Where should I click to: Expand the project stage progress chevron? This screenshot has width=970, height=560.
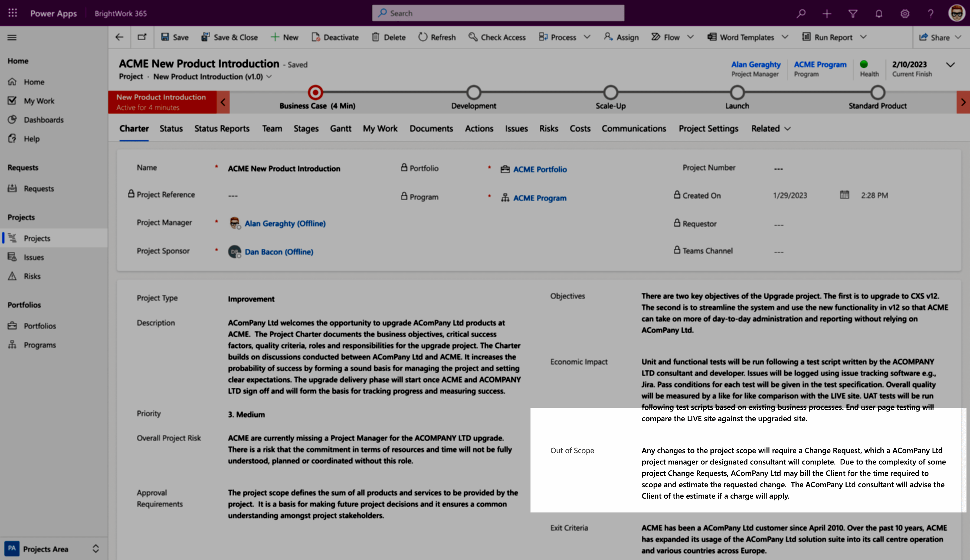click(x=962, y=102)
